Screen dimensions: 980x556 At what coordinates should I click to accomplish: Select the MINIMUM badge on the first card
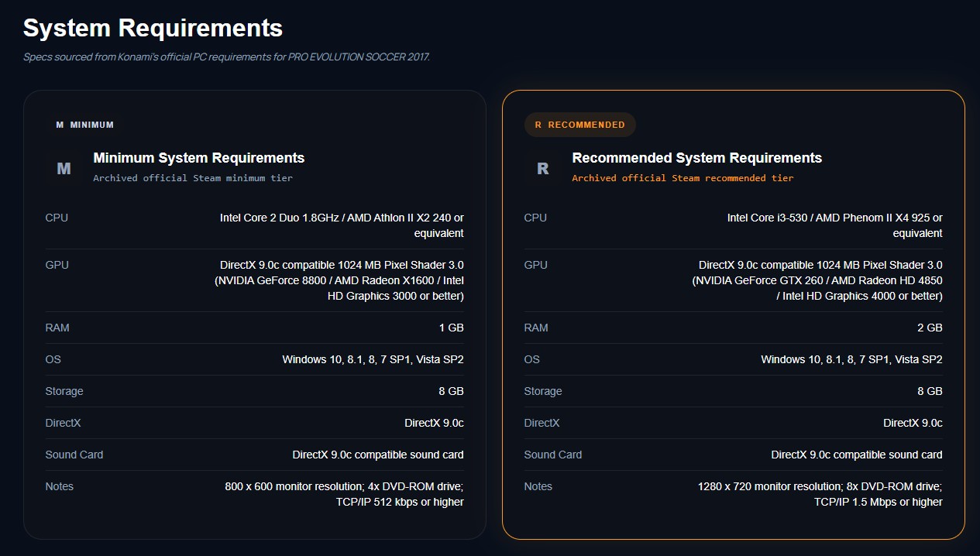84,125
